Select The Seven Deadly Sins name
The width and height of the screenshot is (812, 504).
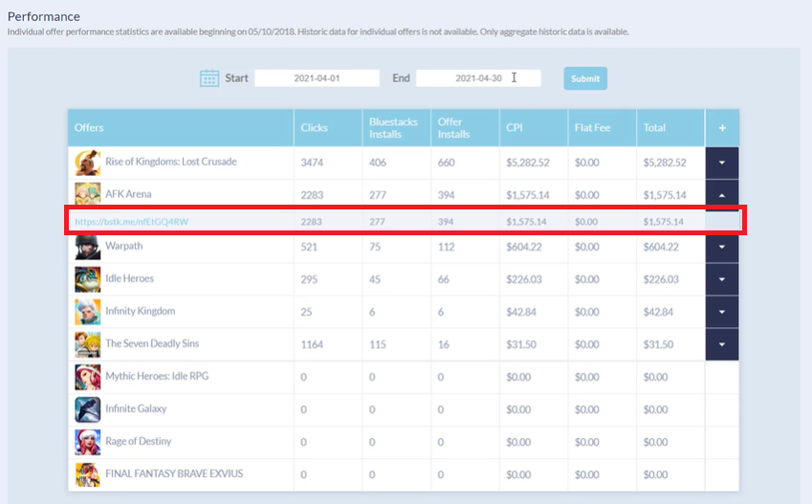[x=152, y=343]
